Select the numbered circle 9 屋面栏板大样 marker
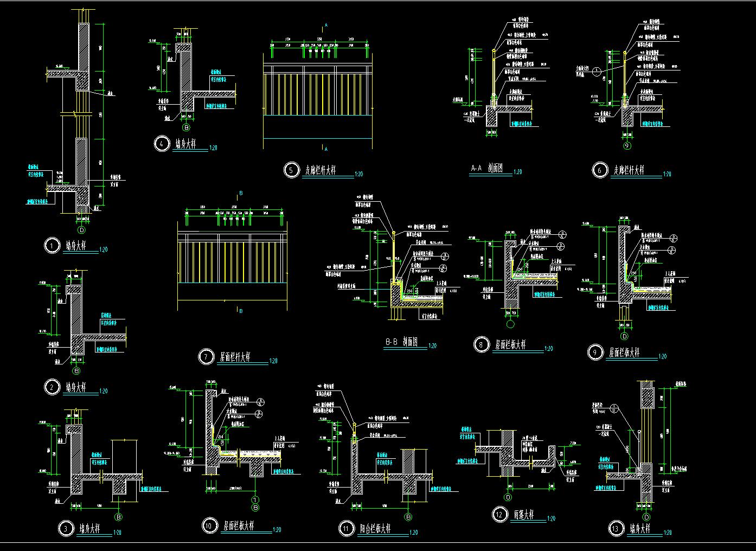756x551 pixels. [595, 353]
